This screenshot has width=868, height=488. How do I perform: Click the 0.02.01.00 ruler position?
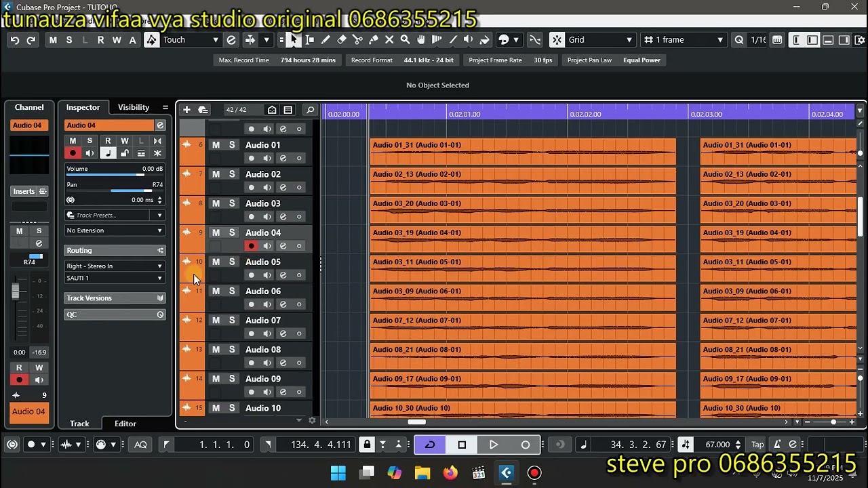464,115
